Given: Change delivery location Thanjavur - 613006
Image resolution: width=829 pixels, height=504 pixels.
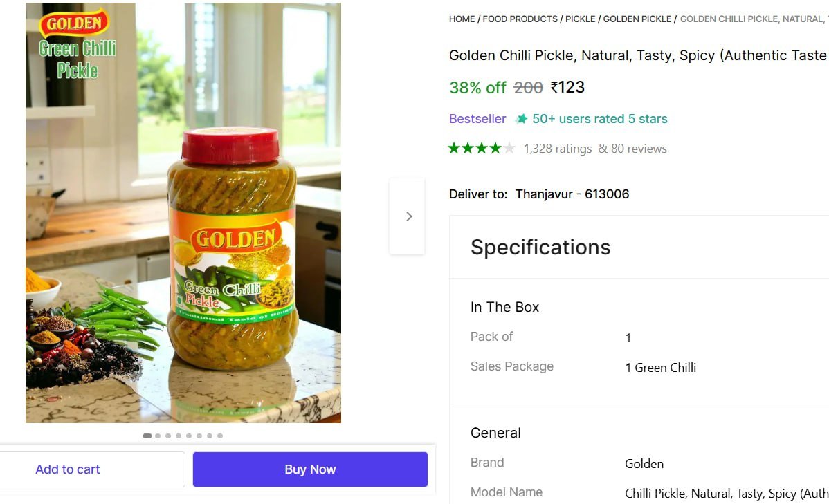Looking at the screenshot, I should pos(572,194).
